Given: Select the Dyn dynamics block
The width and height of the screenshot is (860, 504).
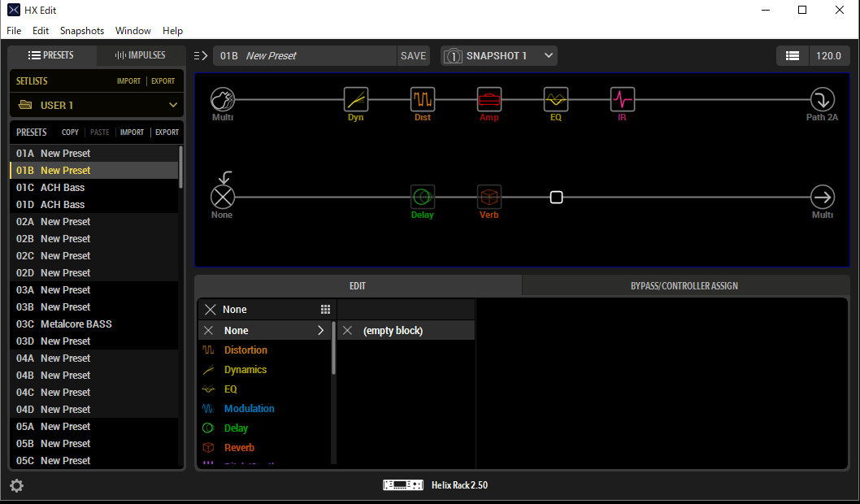Looking at the screenshot, I should pos(356,100).
